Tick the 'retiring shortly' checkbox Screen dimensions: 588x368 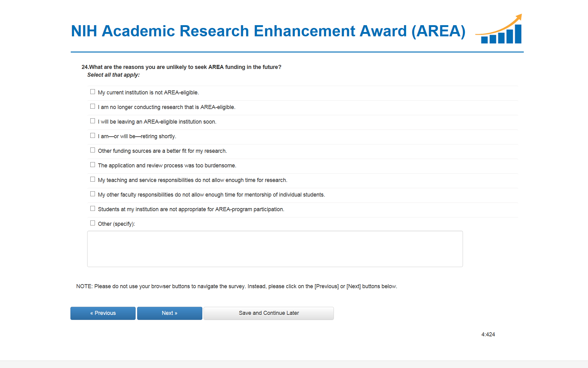coord(92,135)
